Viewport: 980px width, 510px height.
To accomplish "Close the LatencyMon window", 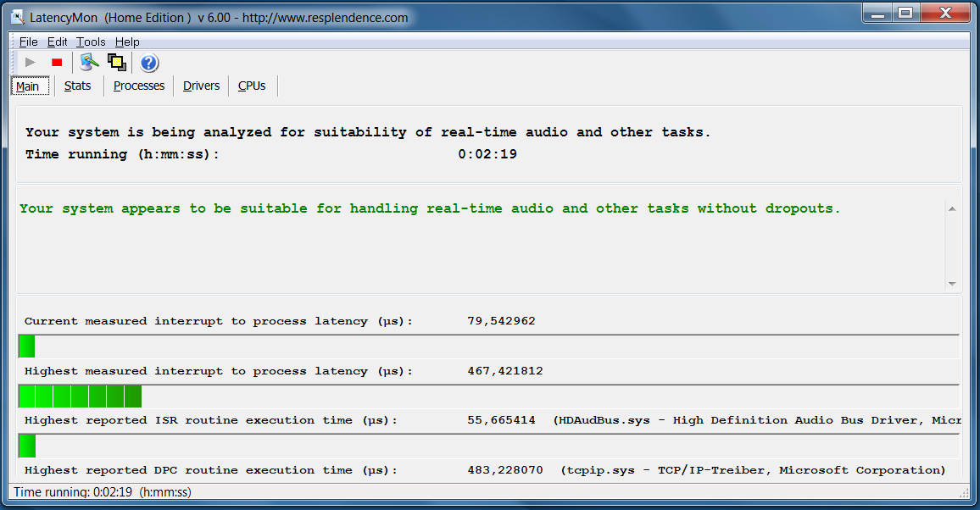I will pos(945,13).
